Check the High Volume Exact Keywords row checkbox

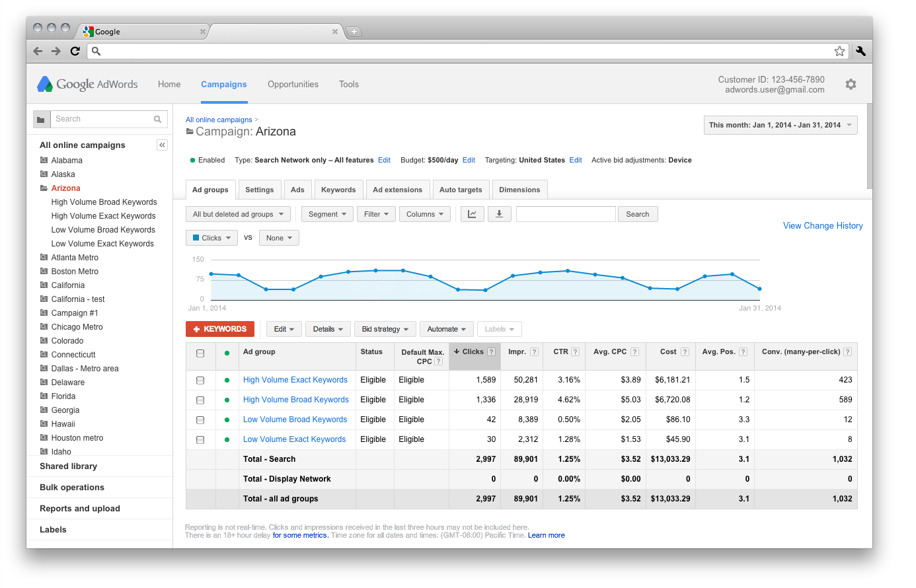coord(200,380)
